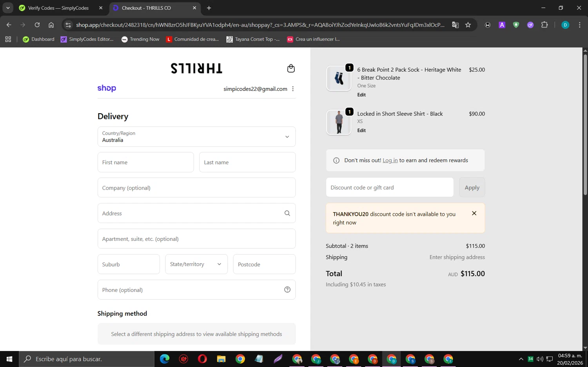Click the phone field help icon
The image size is (588, 367).
(x=287, y=290)
